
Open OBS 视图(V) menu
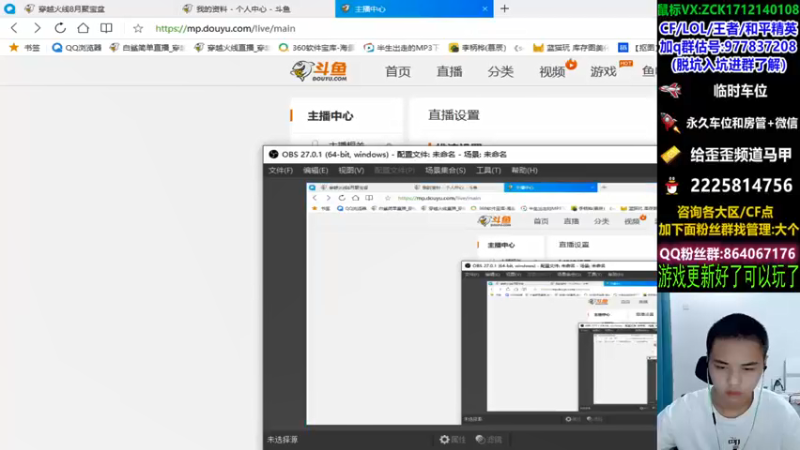351,170
